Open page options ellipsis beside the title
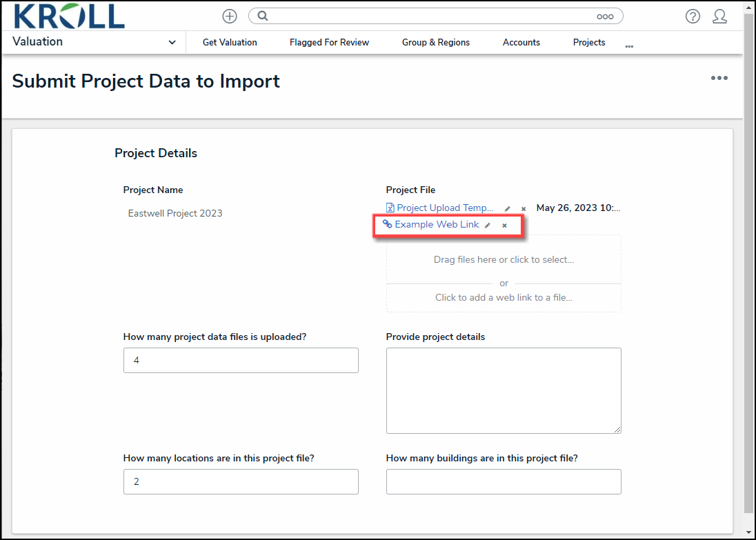Screen dimensions: 756x540 (x=719, y=78)
